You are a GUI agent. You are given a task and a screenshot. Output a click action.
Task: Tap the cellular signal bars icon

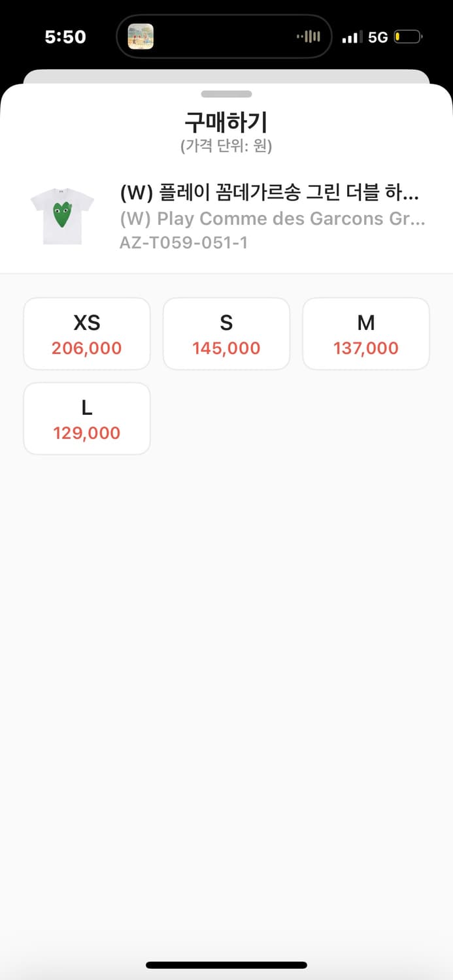pos(352,37)
